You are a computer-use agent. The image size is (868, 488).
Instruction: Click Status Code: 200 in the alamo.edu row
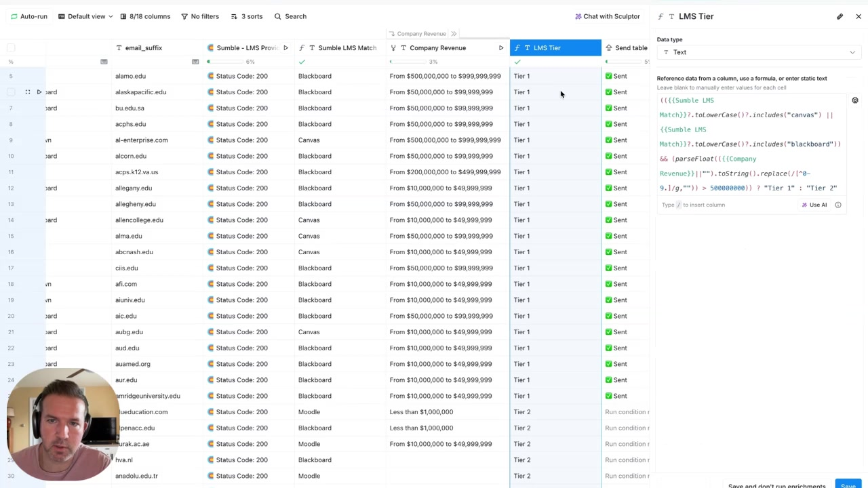(x=241, y=76)
